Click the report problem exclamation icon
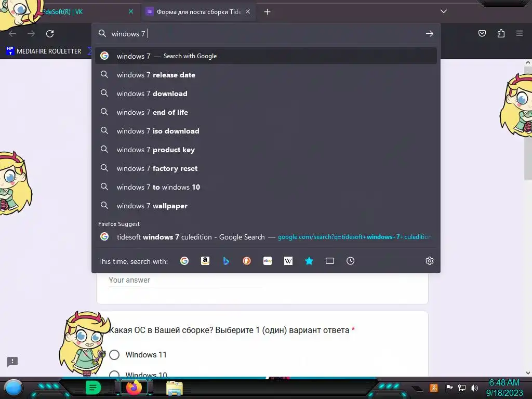532x399 pixels. pos(12,362)
